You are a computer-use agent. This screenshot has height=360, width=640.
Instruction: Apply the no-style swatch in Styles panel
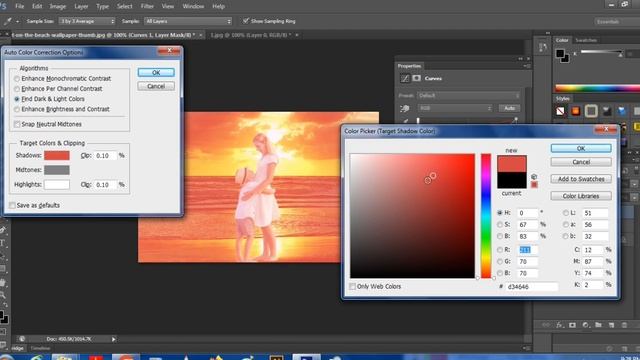560,111
